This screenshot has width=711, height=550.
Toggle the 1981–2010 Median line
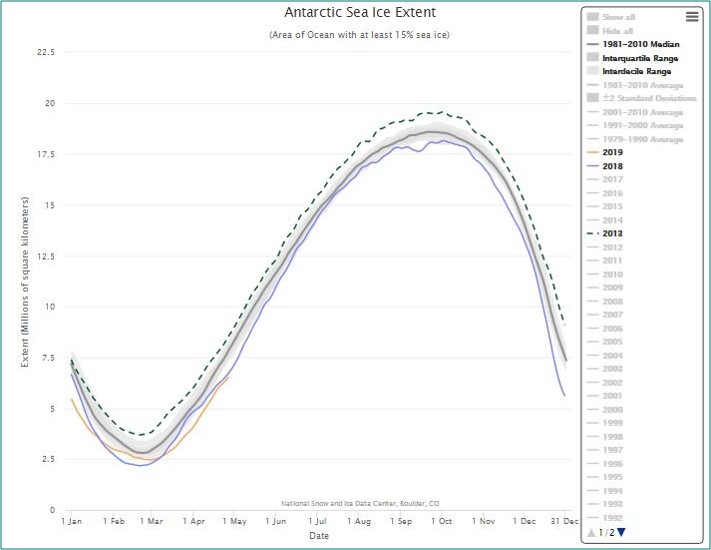pos(639,44)
